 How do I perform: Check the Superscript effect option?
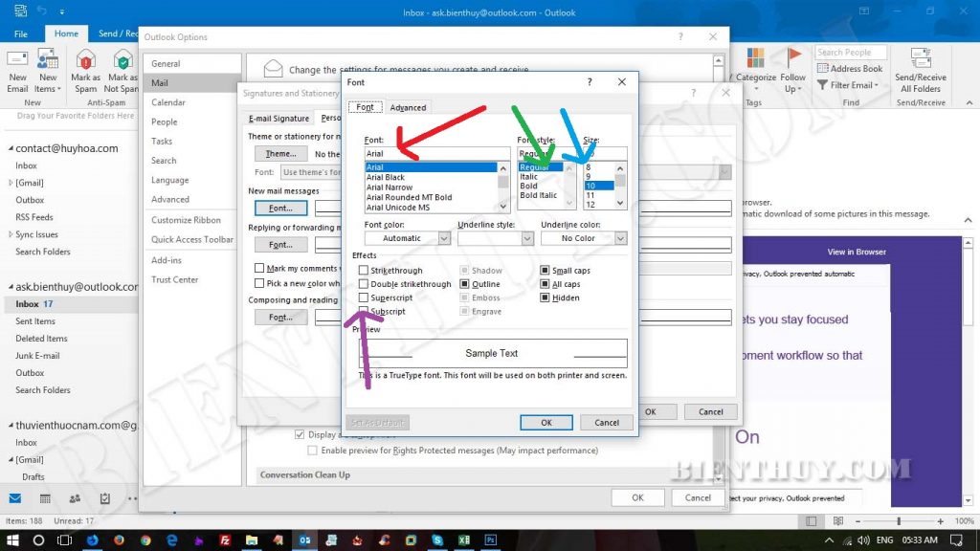coord(363,298)
